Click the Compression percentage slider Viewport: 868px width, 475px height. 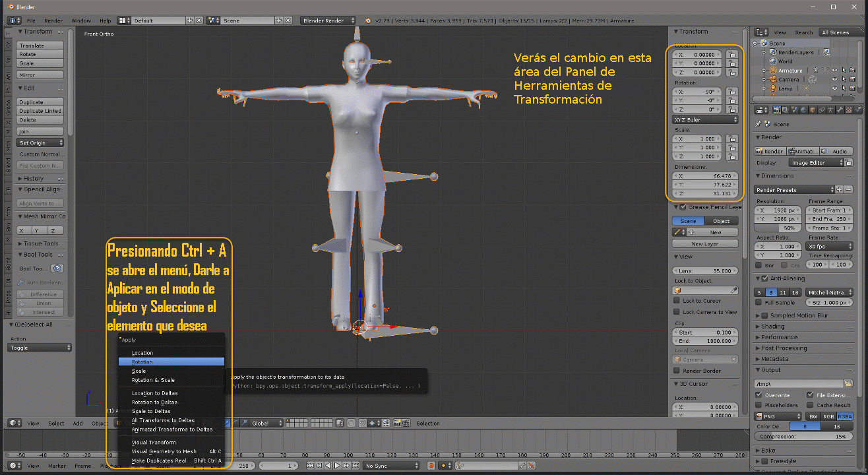[803, 437]
